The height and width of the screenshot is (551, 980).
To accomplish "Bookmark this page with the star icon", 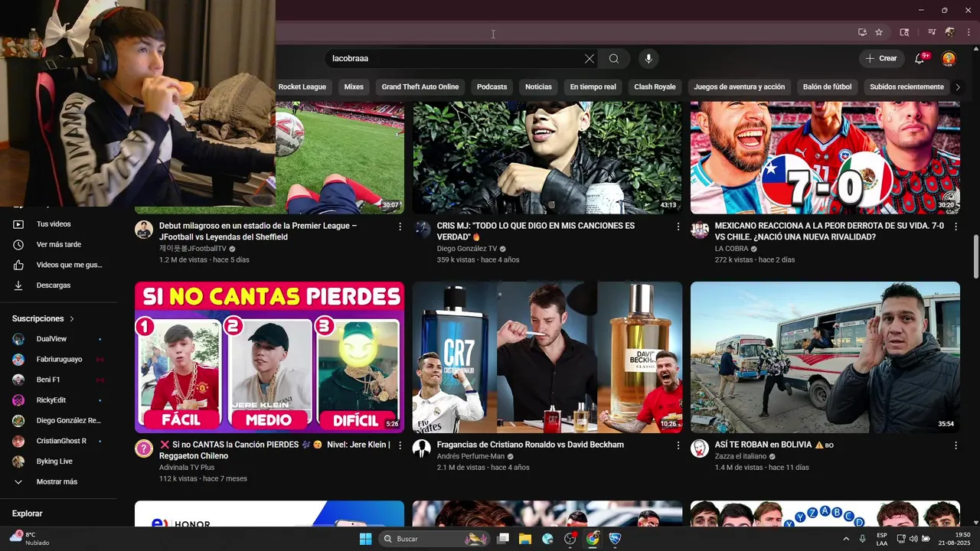I will pyautogui.click(x=879, y=32).
